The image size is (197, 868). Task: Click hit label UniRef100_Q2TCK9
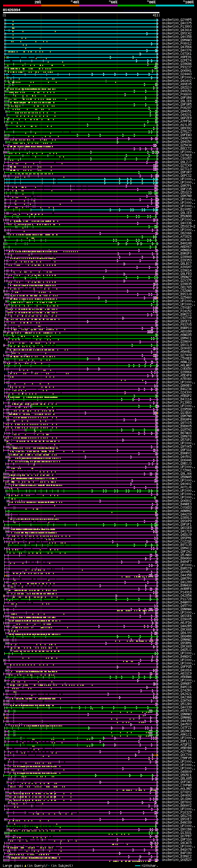tap(177, 165)
